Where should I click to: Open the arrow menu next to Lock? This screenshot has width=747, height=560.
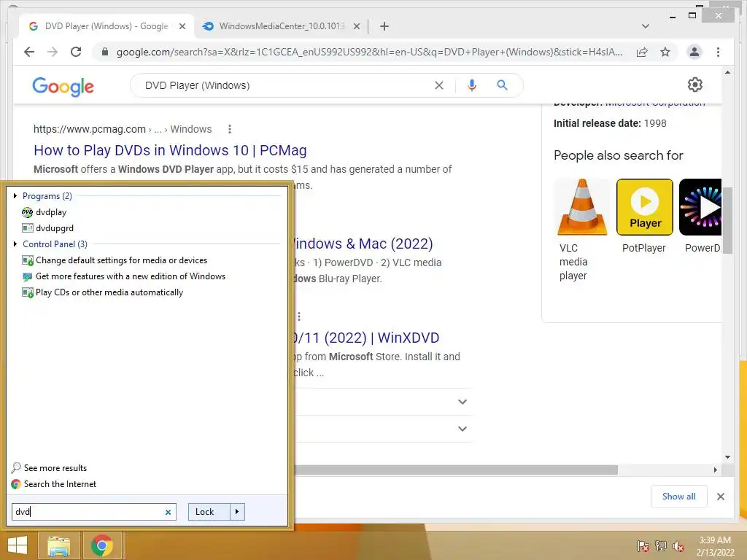(x=237, y=512)
